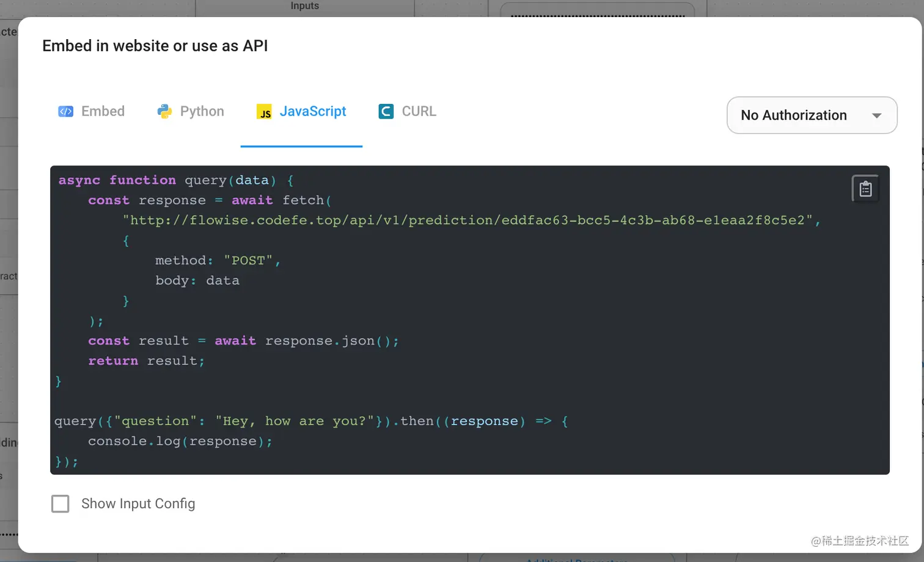Image resolution: width=924 pixels, height=562 pixels.
Task: Click the Show Input Config label text
Action: pos(138,504)
